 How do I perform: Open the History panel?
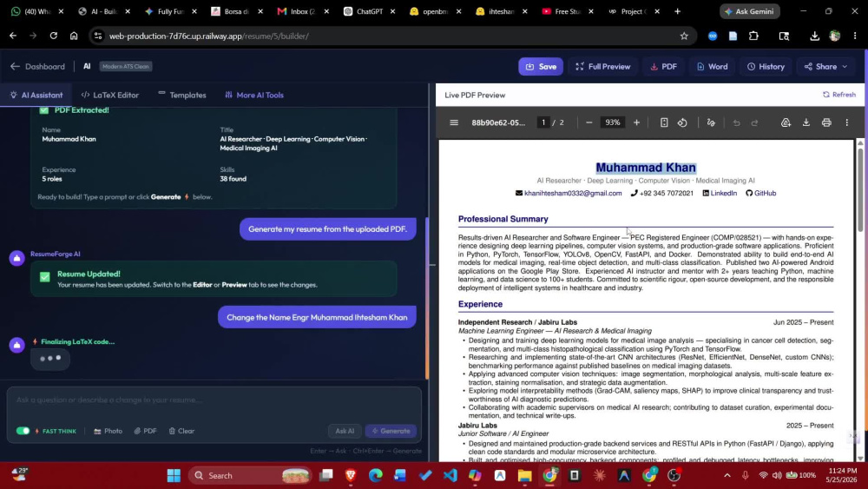(766, 67)
